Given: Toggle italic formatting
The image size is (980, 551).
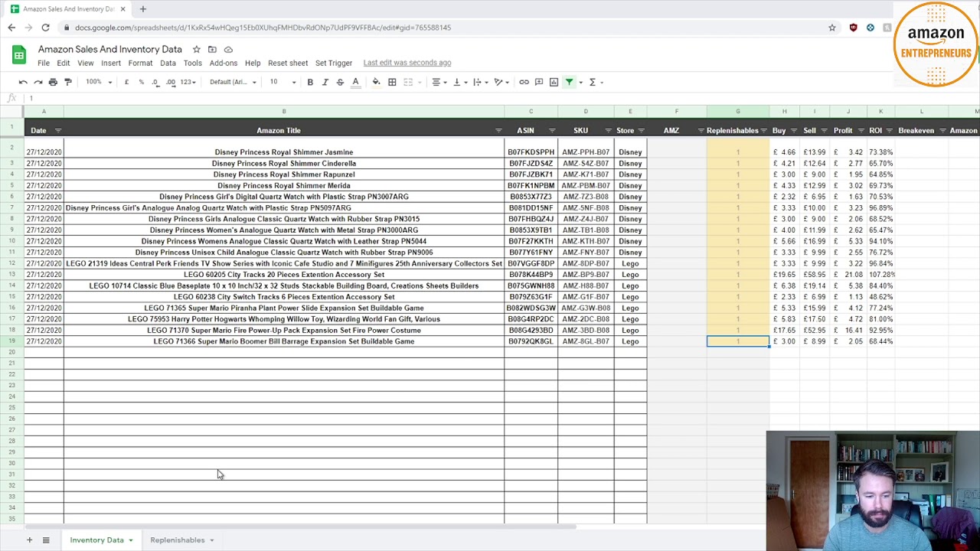Looking at the screenshot, I should click(x=325, y=82).
